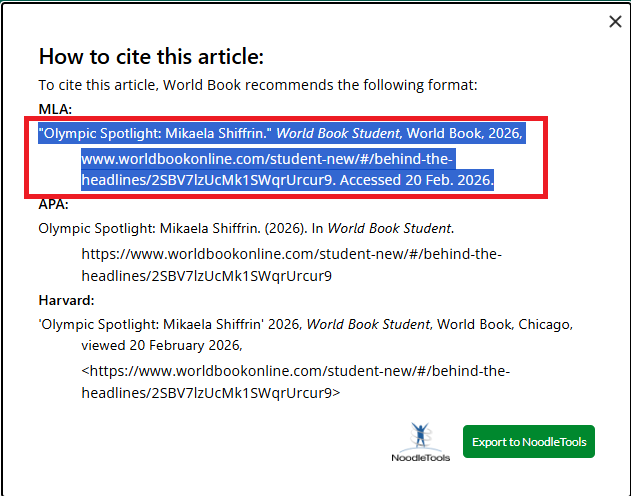Click the APA format label
This screenshot has height=496, width=631.
point(53,205)
